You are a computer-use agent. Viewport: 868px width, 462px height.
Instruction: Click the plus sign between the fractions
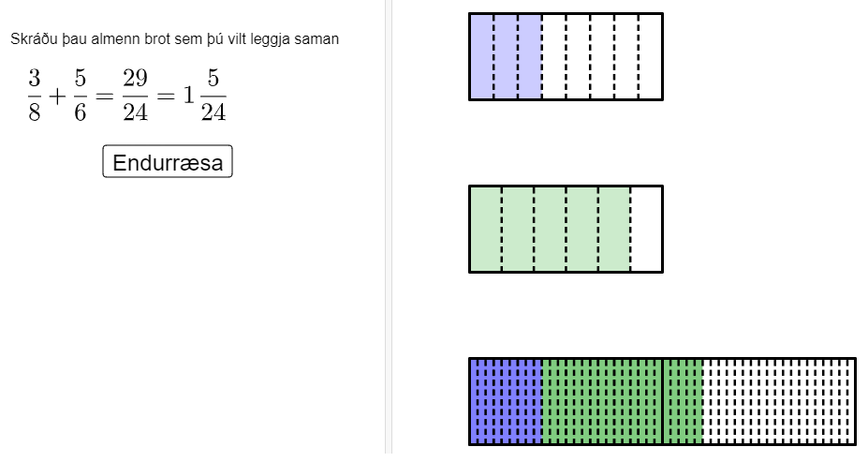57,97
